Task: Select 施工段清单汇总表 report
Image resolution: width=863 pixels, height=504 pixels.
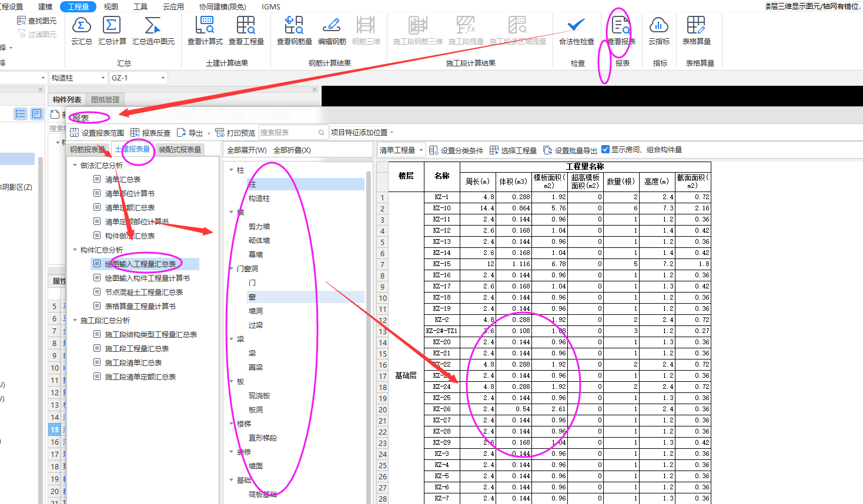Action: [133, 363]
